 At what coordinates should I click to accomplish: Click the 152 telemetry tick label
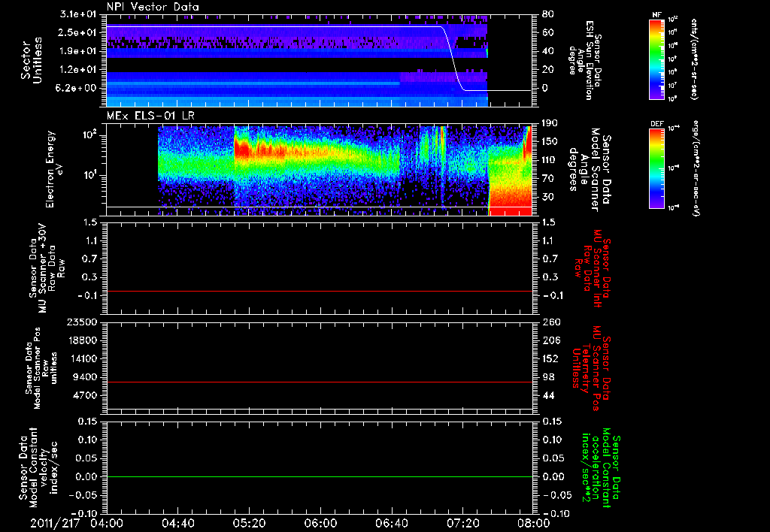click(550, 358)
